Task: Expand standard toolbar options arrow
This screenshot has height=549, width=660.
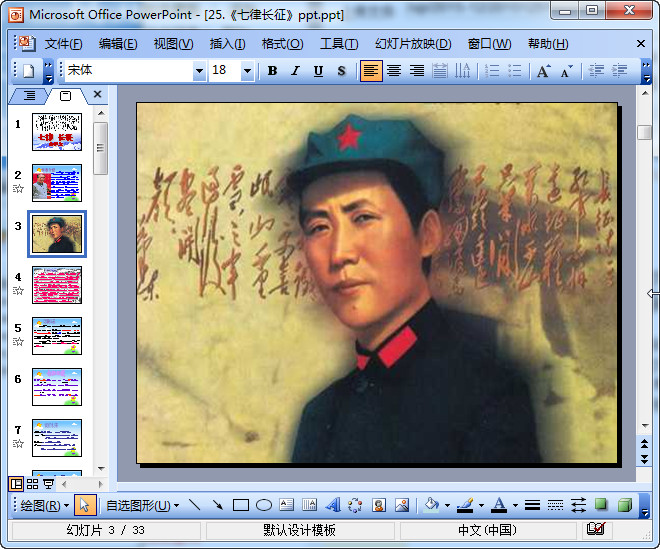Action: [48, 72]
